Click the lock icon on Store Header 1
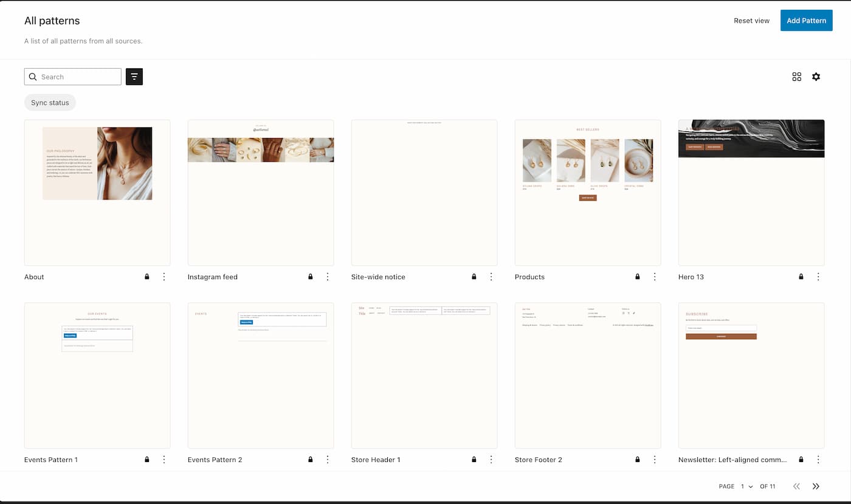Viewport: 851px width, 504px height. point(474,460)
